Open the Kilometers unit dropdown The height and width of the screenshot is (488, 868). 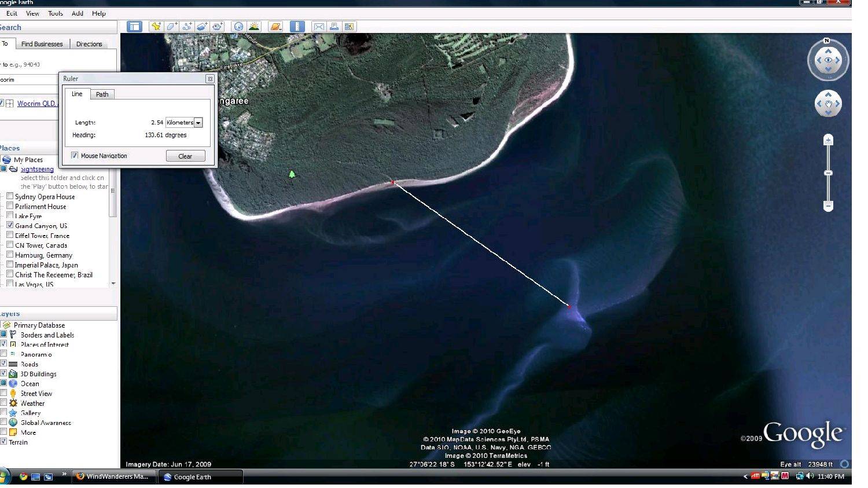(198, 123)
